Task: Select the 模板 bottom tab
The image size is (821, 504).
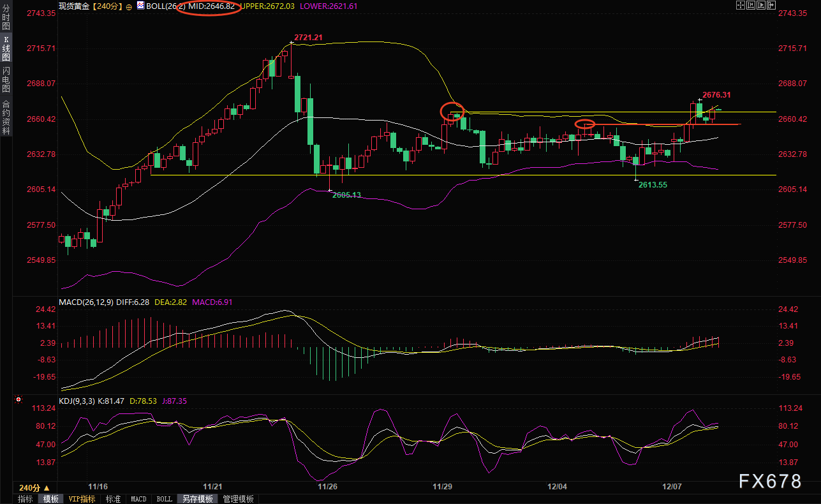Action: [51, 499]
